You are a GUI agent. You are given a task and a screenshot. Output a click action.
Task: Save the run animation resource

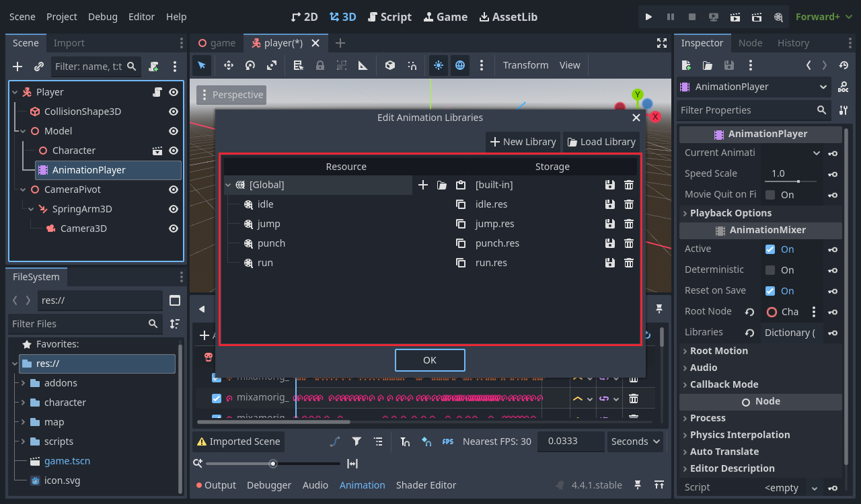[x=610, y=263]
